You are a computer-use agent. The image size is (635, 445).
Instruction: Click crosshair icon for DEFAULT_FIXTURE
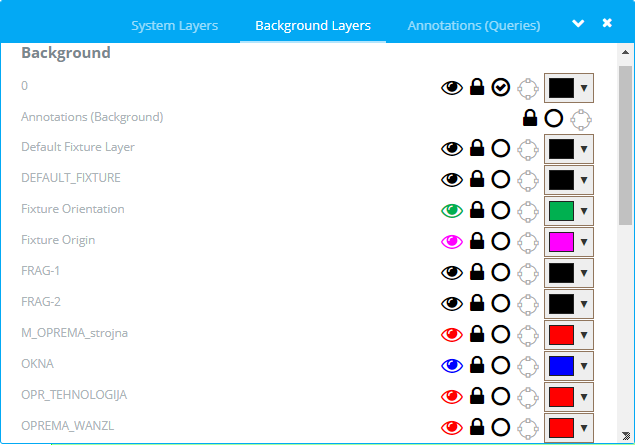[528, 181]
